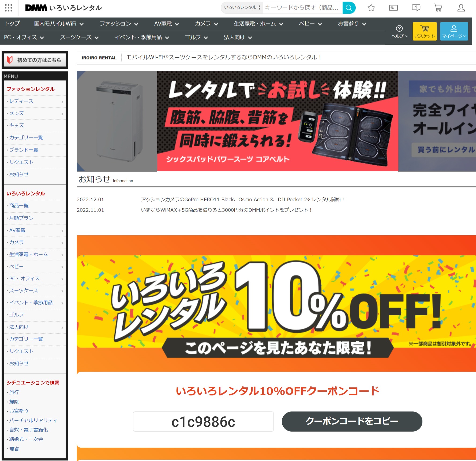Open ゴルフ in top navigation bar
The image size is (476, 461).
click(x=196, y=37)
